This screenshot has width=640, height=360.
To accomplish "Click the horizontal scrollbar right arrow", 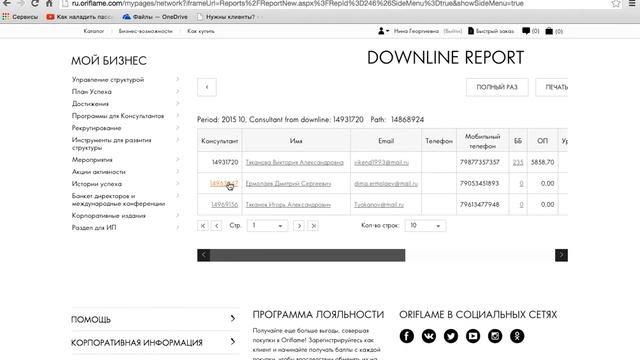I will 561,256.
